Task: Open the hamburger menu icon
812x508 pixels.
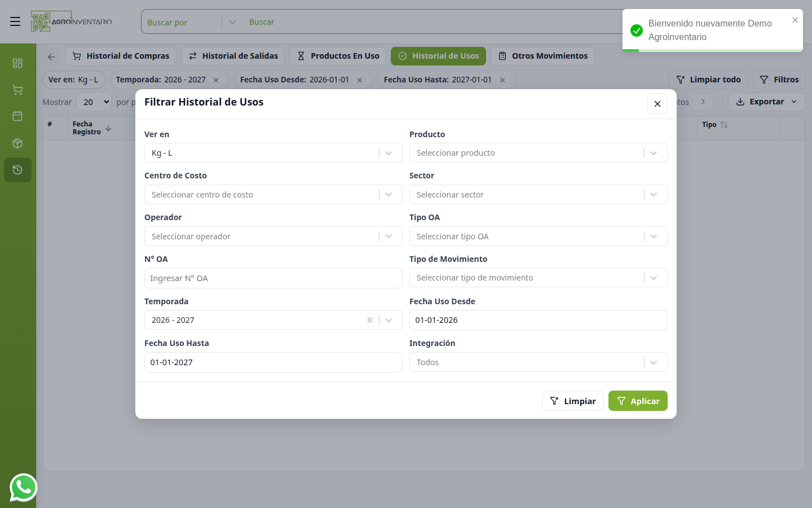Action: point(15,21)
